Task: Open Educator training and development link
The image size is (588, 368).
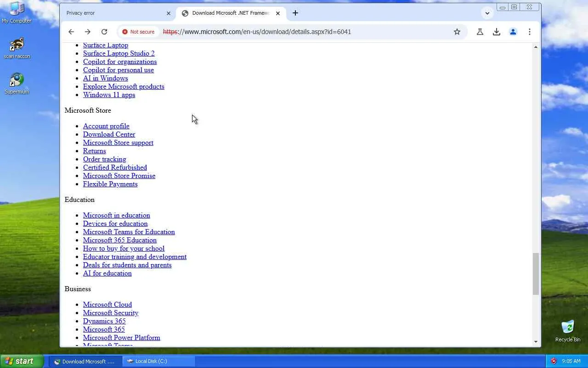Action: (x=135, y=257)
